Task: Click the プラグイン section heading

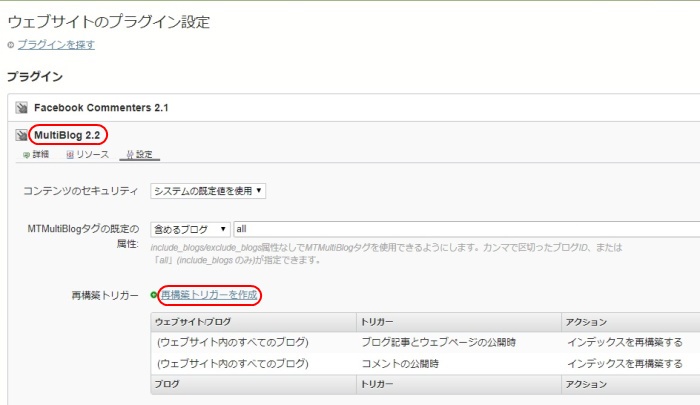Action: [35, 77]
